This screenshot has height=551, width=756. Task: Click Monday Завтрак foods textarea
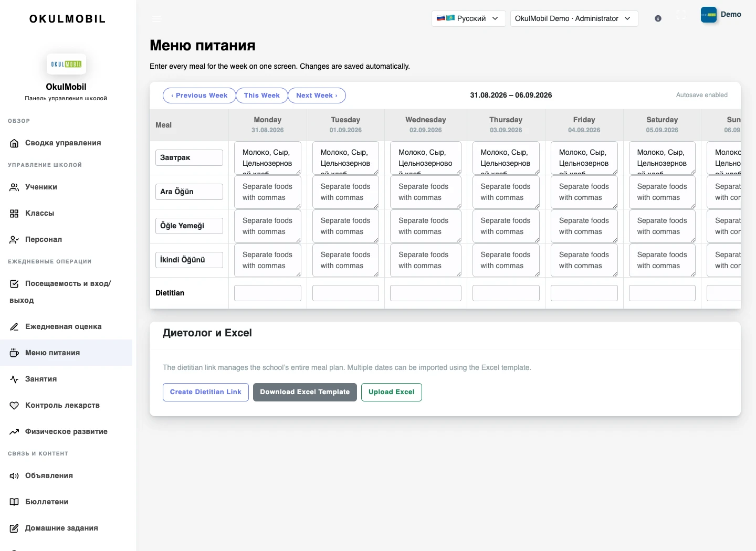point(268,158)
